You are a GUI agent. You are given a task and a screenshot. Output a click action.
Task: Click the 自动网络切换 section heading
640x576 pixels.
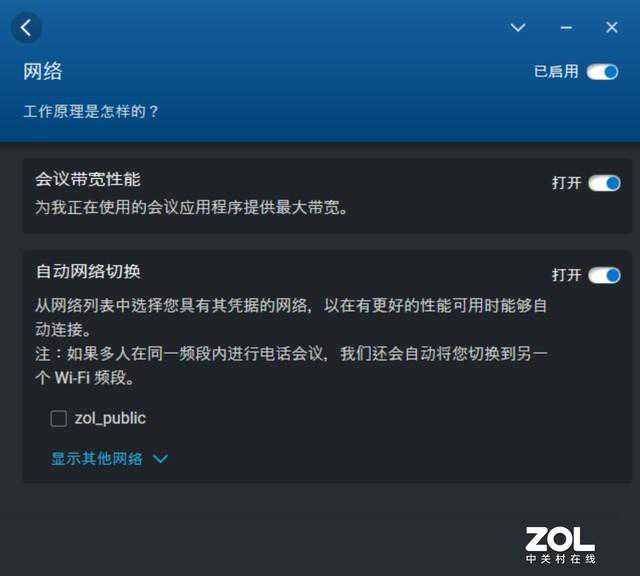tap(88, 271)
